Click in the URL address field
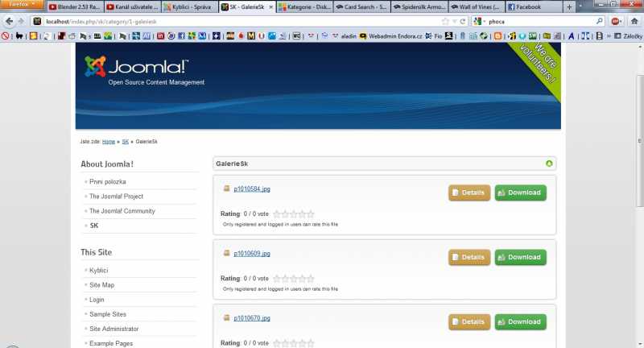The width and height of the screenshot is (644, 348). (x=242, y=22)
